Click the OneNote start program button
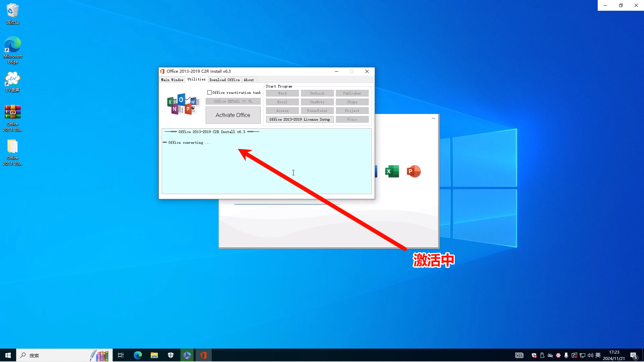This screenshot has height=362, width=644. click(x=317, y=102)
